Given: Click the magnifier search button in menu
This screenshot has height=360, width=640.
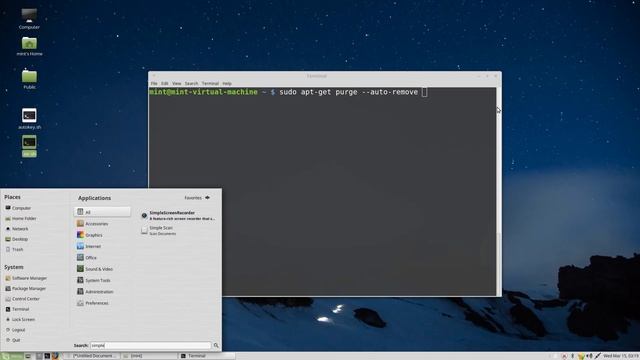Looking at the screenshot, I should 216,346.
